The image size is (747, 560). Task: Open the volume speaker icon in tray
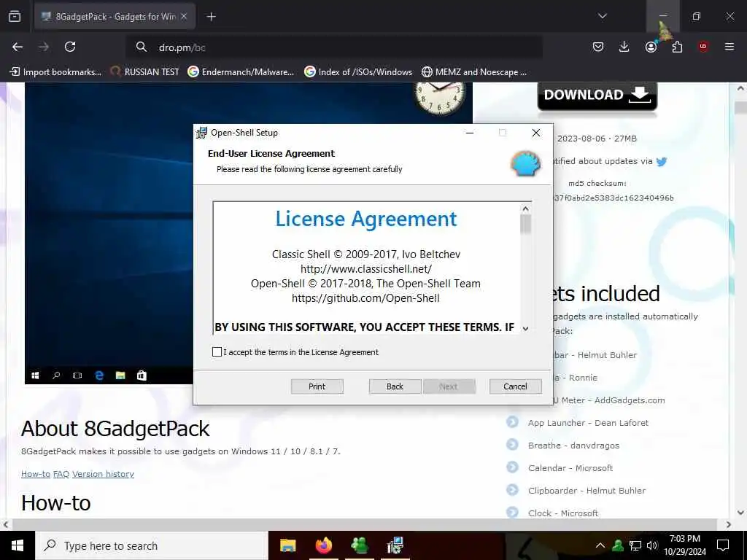652,545
